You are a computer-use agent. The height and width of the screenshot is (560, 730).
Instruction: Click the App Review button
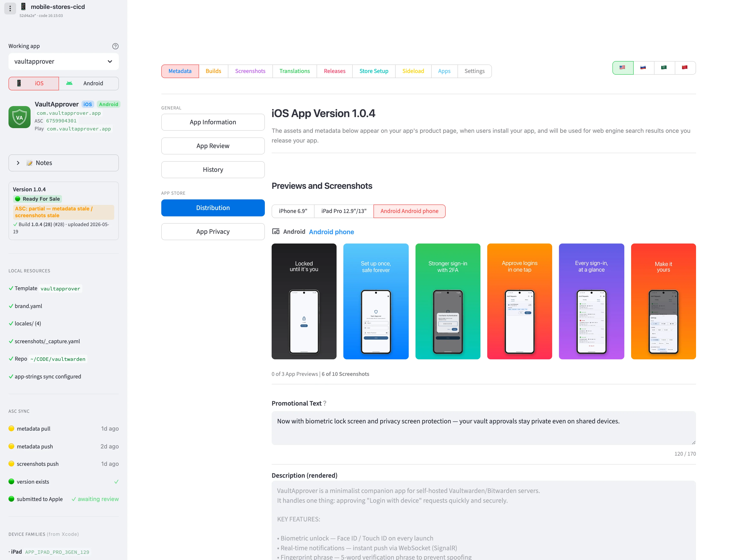click(213, 146)
